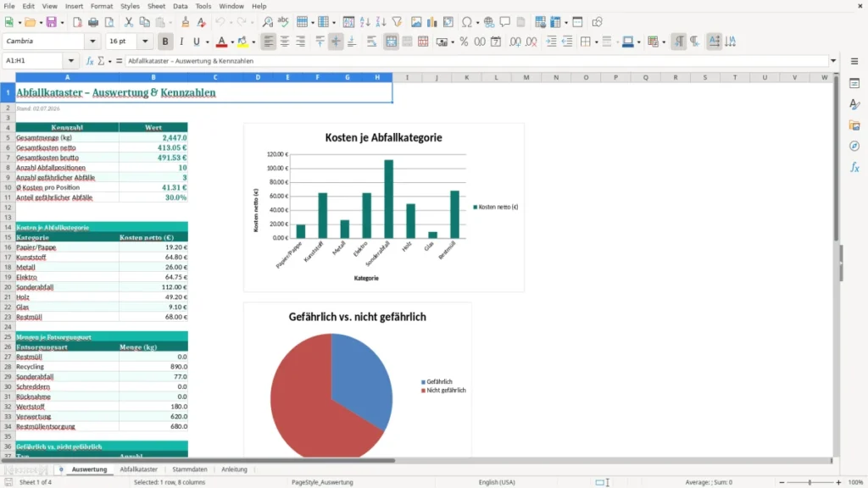Insert hyperlink globe icon
868x488 pixels.
coord(489,22)
